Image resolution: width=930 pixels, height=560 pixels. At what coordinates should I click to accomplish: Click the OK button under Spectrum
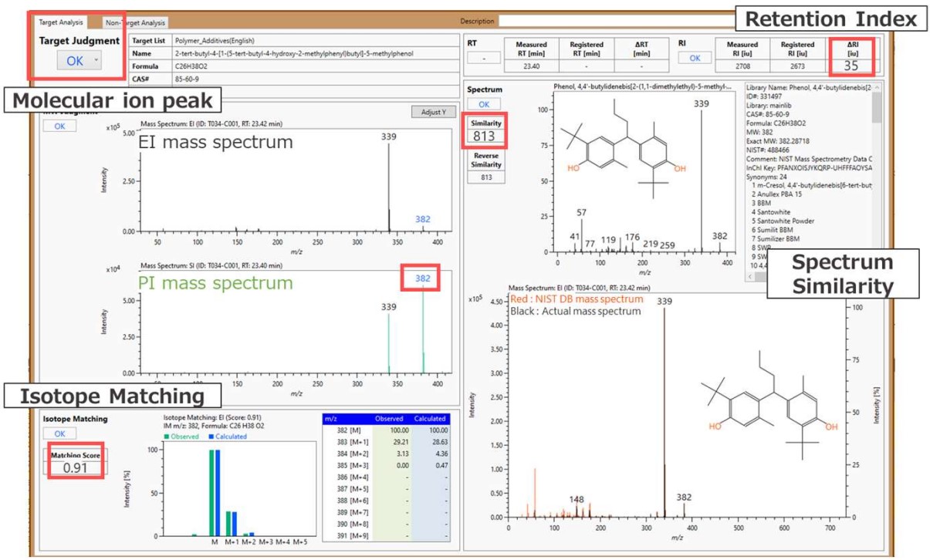point(484,104)
